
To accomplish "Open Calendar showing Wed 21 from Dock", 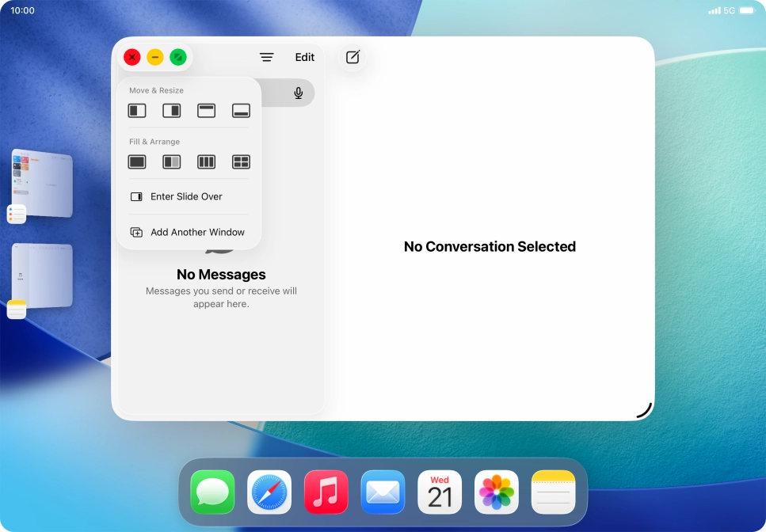I will pos(439,492).
